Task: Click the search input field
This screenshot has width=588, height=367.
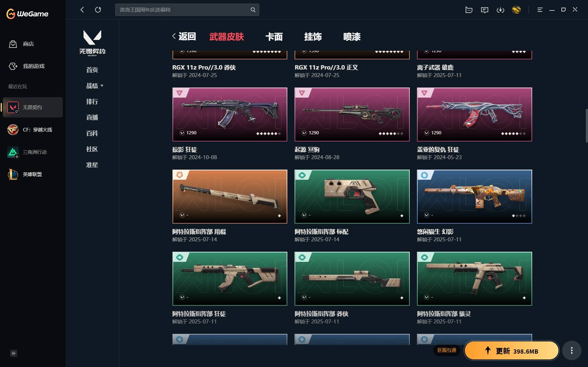Action: (x=184, y=10)
